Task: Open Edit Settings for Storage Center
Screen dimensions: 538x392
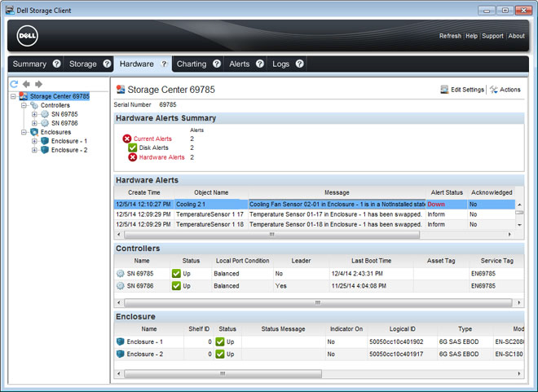Action: (x=462, y=90)
